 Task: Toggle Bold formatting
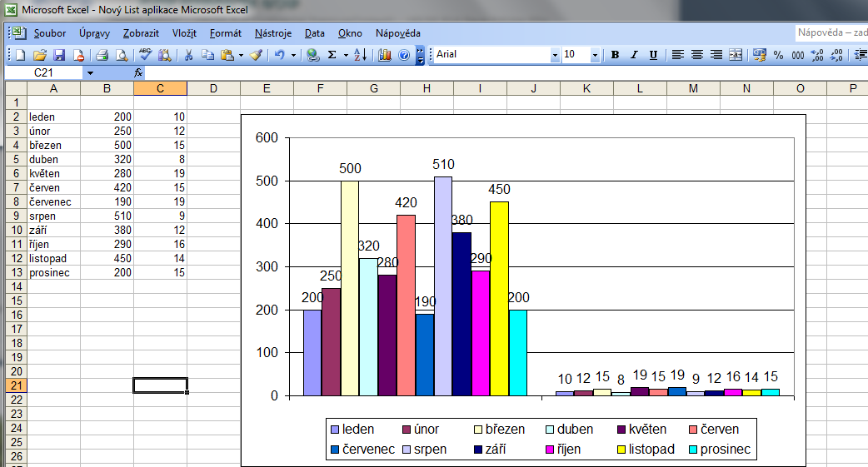tap(615, 55)
